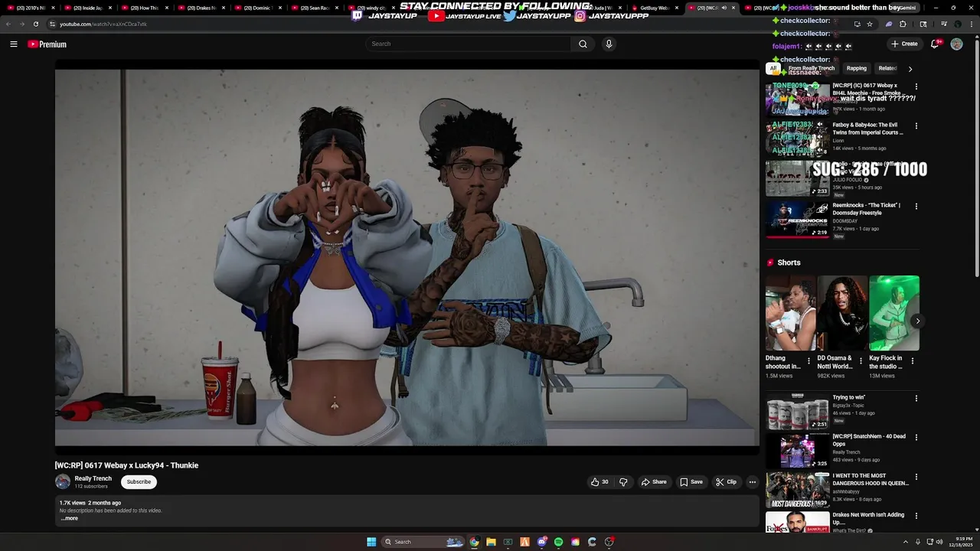Click the Windows taskbar search box
980x551 pixels.
[423, 542]
